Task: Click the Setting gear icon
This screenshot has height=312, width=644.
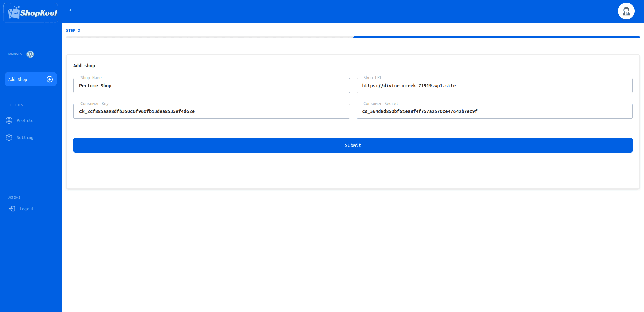Action: (9, 137)
